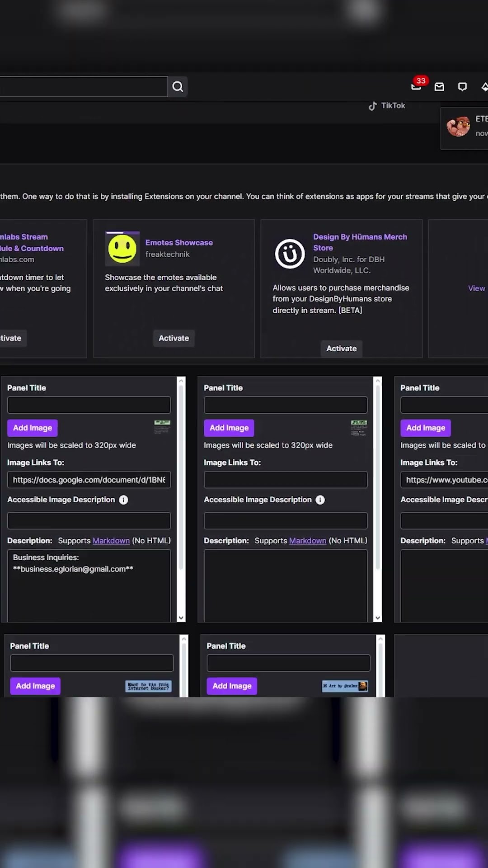Open Markdown link in the Business Inquiries panel
The height and width of the screenshot is (868, 488).
[x=111, y=541]
